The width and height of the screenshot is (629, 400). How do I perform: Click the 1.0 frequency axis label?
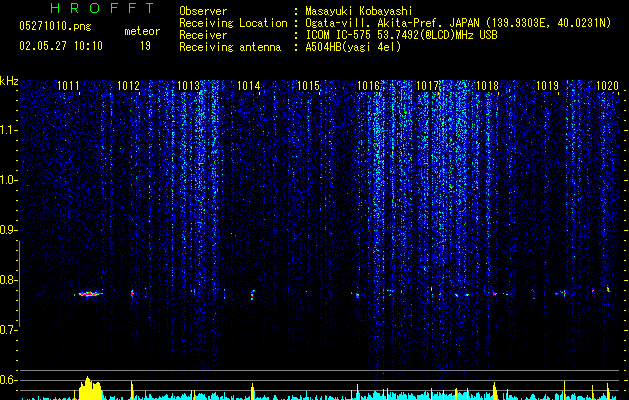tap(9, 180)
